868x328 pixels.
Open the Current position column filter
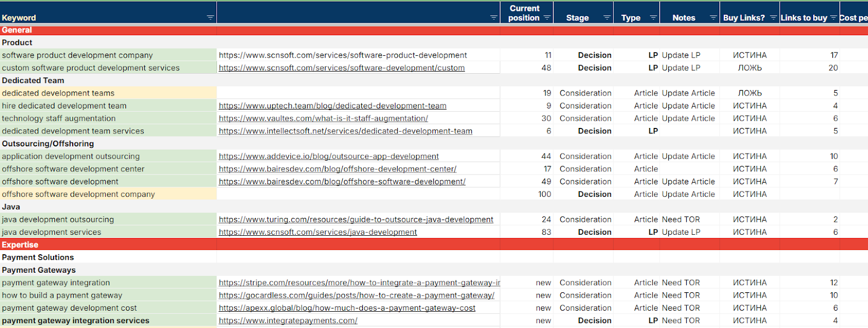(x=547, y=18)
